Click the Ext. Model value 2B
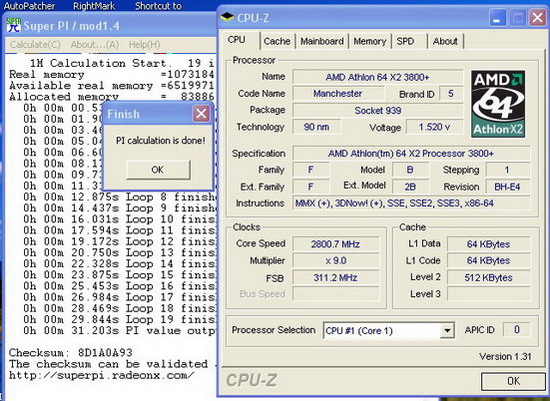Viewport: 550px width, 401px height. coord(410,187)
